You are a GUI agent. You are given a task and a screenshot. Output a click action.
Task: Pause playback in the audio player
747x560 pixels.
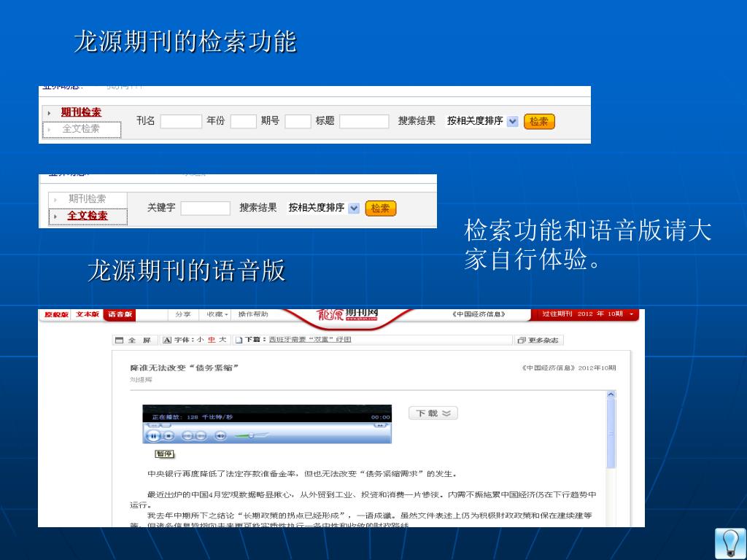point(153,436)
